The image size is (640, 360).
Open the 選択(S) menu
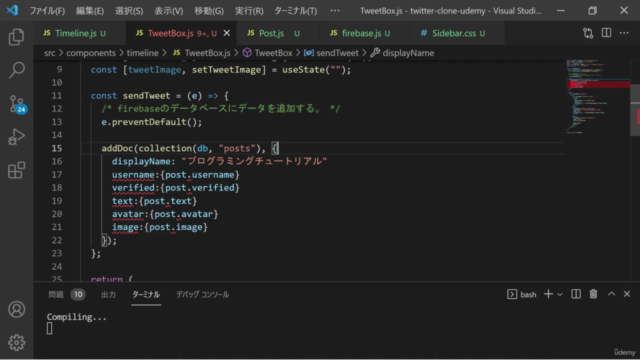pyautogui.click(x=129, y=11)
